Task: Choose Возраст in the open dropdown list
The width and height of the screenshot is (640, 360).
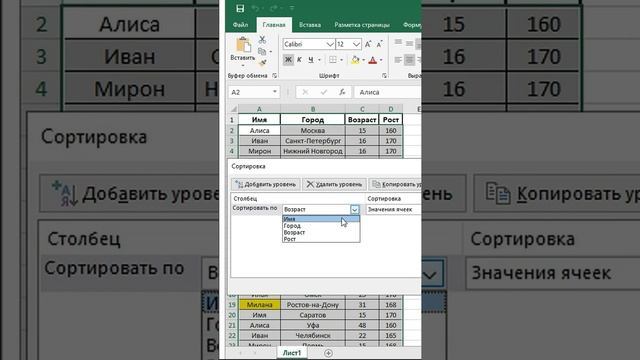Action: 321,232
